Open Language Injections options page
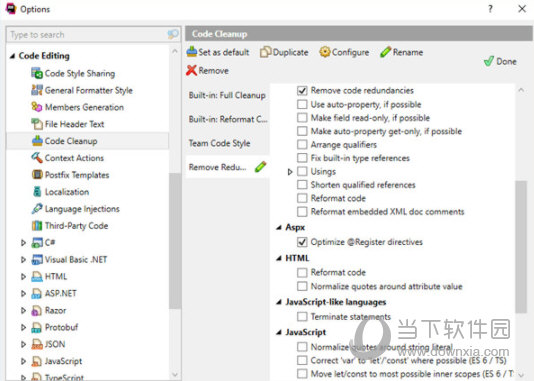 click(82, 209)
